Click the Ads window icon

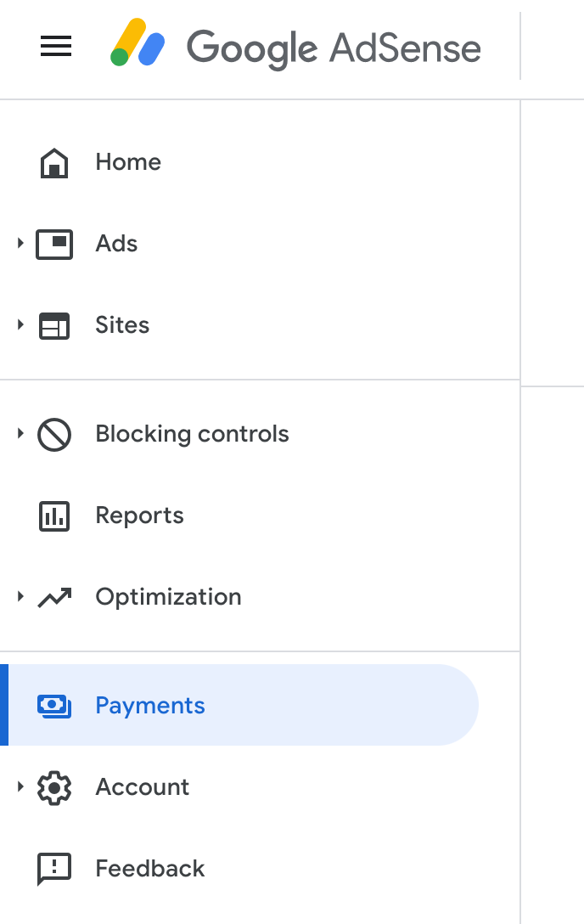coord(54,244)
